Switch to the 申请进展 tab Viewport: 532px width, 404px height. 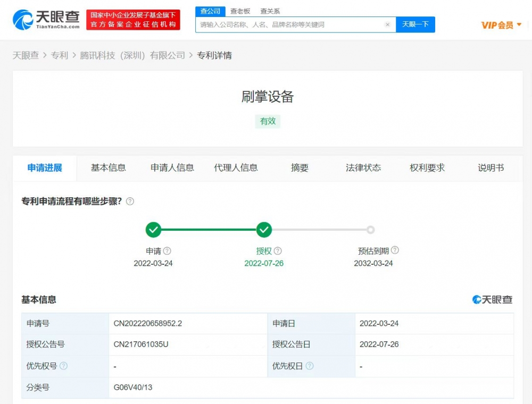[45, 168]
